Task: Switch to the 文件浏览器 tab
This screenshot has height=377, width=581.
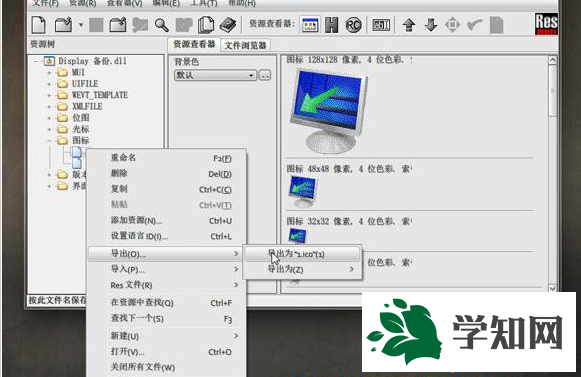Action: pos(245,45)
